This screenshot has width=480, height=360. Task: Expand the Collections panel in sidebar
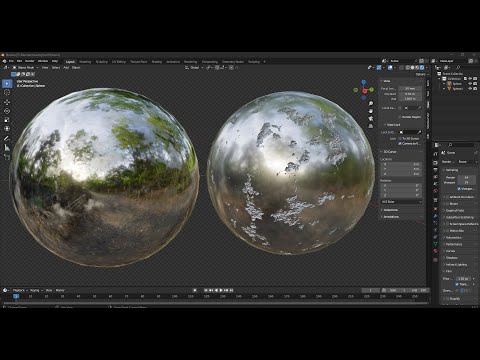(390, 210)
